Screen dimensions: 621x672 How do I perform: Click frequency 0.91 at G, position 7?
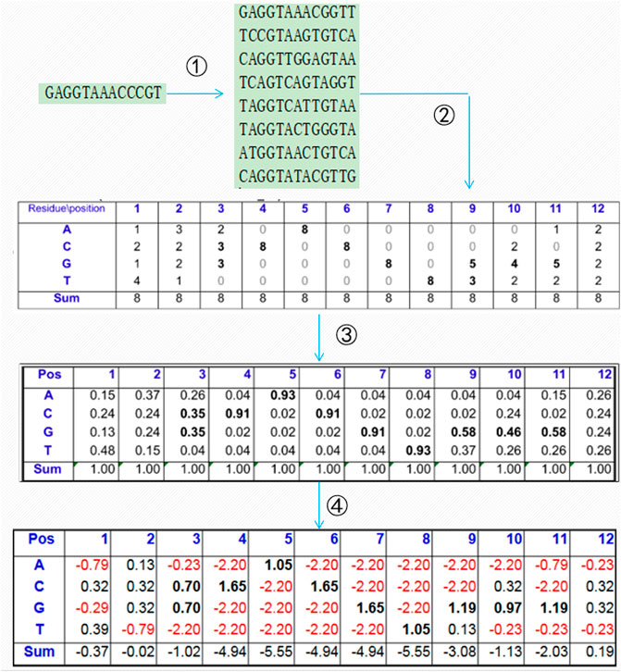373,431
